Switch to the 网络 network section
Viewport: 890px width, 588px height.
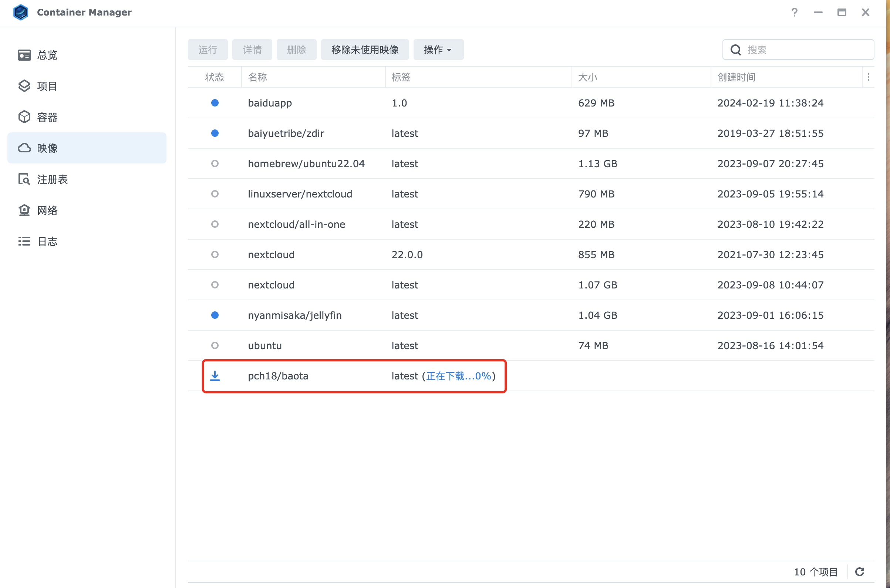click(87, 210)
